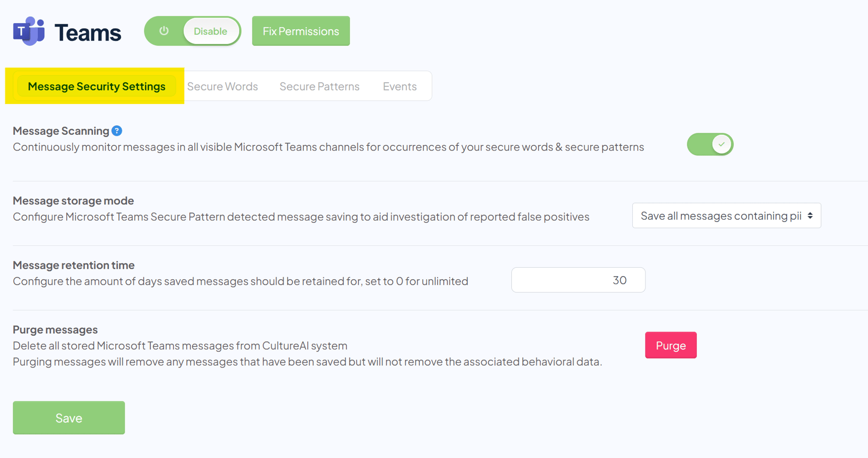Switch to the Message Security Settings tab
The height and width of the screenshot is (458, 868).
point(96,86)
